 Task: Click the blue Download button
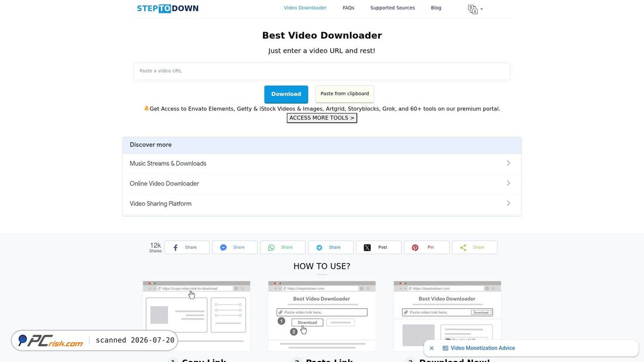coord(286,94)
